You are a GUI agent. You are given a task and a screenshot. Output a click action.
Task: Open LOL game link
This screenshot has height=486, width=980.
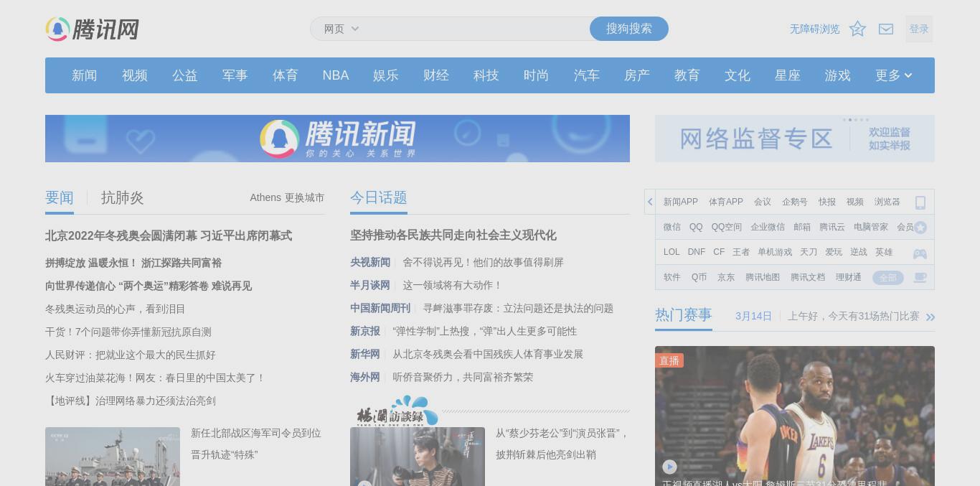click(x=672, y=252)
